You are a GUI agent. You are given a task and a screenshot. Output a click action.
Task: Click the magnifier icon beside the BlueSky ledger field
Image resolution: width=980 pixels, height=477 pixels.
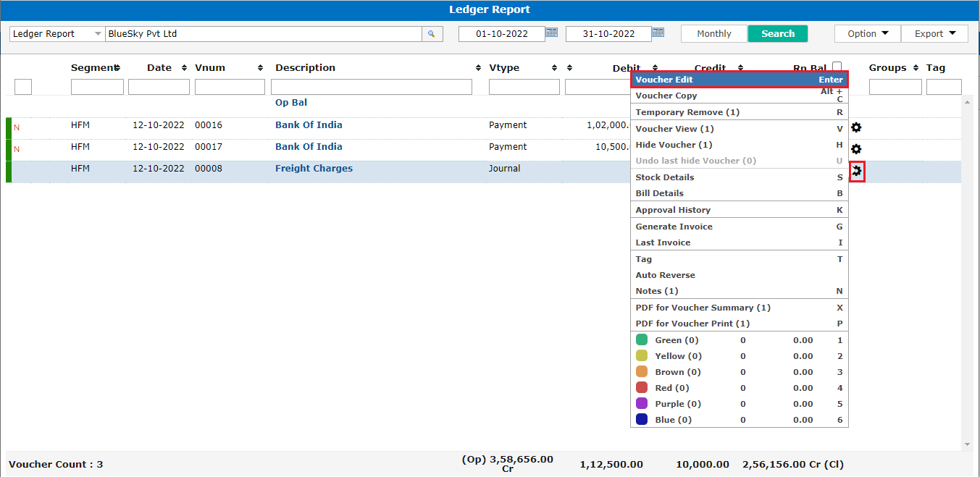[x=432, y=34]
